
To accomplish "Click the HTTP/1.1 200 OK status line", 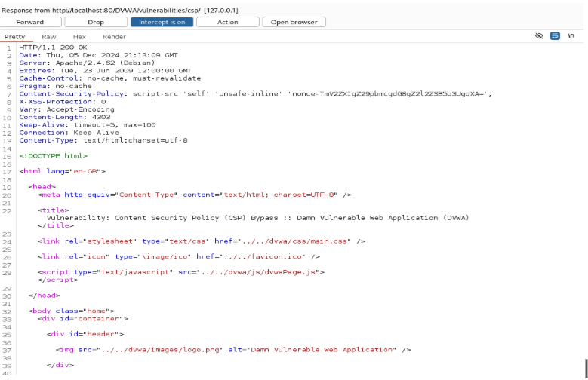I will tap(53, 47).
